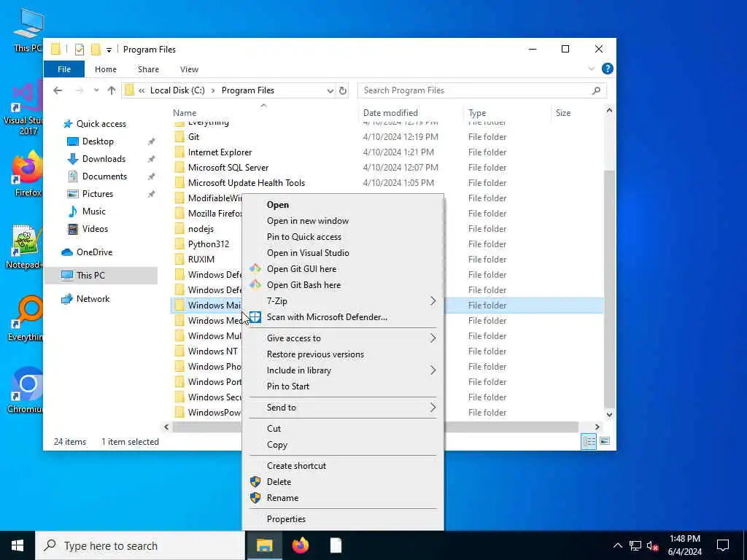Click the New folder icon in title bar
Image resolution: width=747 pixels, height=560 pixels.
coord(96,49)
